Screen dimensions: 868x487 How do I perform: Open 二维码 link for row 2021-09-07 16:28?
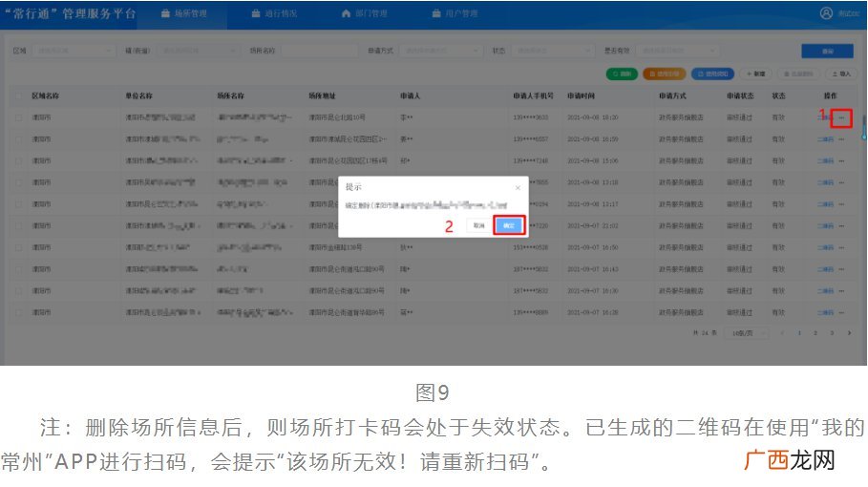pyautogui.click(x=825, y=312)
